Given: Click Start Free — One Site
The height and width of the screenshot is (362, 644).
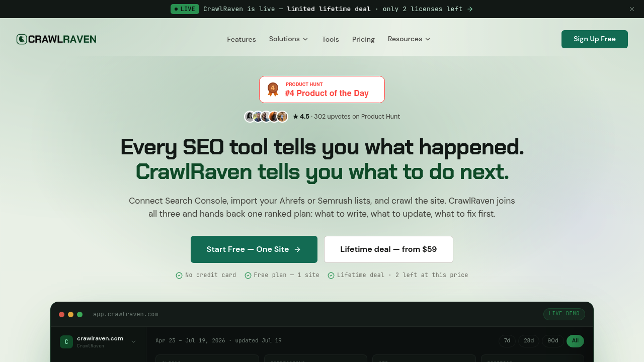Looking at the screenshot, I should pos(254,249).
